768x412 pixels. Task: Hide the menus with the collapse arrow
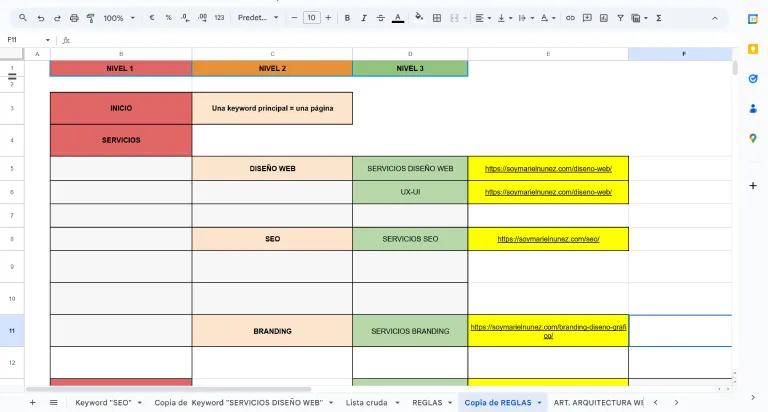click(715, 18)
